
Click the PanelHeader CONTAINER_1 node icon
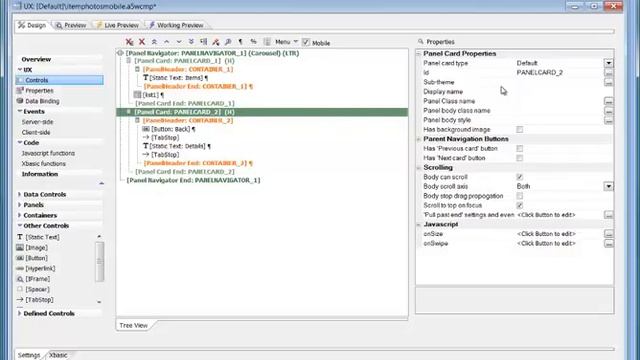click(x=138, y=69)
